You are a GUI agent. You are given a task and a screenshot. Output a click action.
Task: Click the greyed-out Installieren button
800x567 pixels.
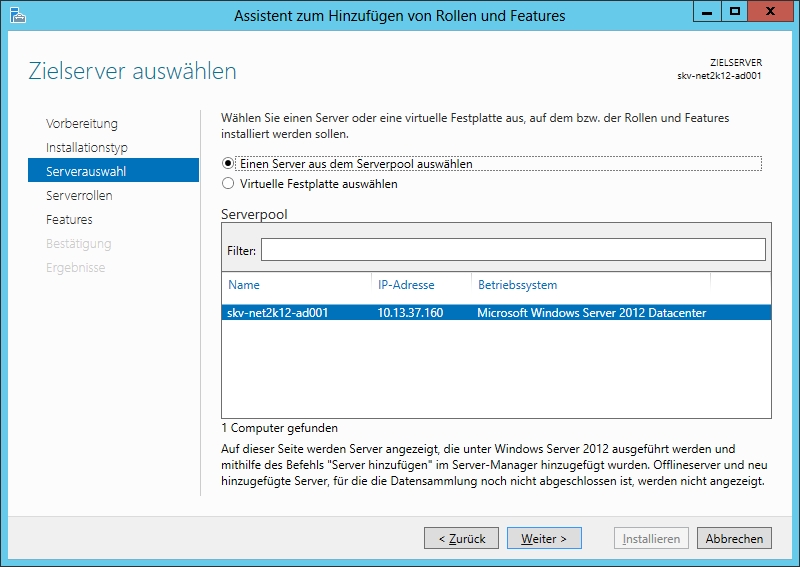pos(651,538)
